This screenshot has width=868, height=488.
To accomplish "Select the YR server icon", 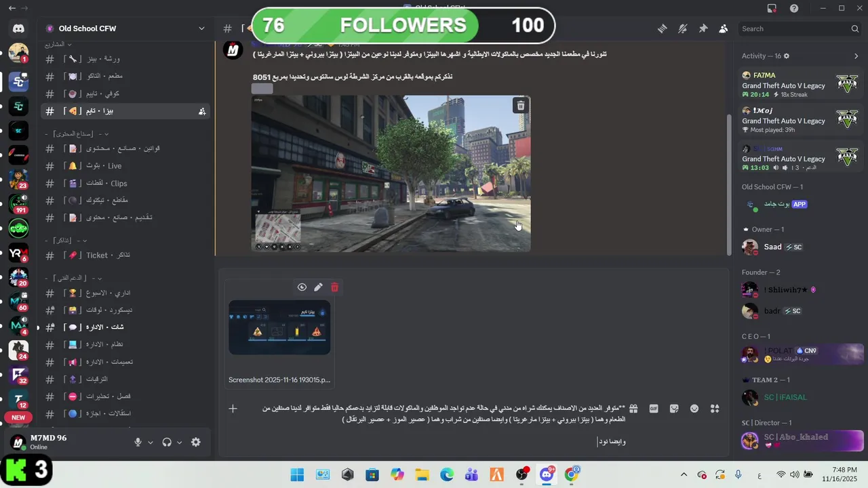I will click(x=18, y=253).
